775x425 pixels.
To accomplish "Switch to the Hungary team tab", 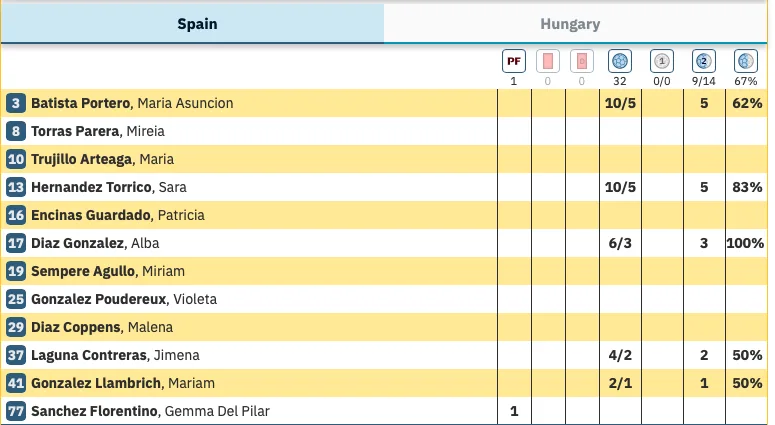I will [570, 24].
